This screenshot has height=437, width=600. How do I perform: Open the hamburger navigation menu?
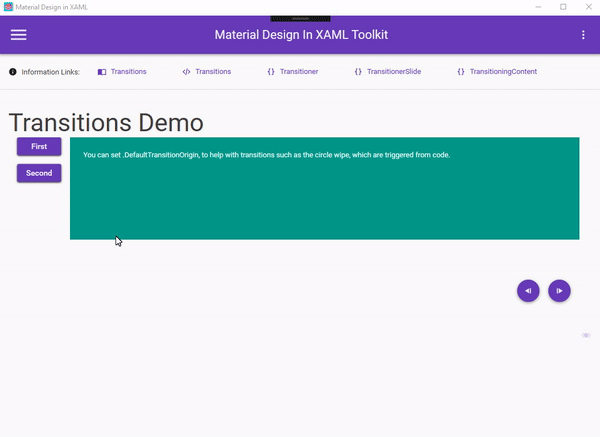coord(18,35)
